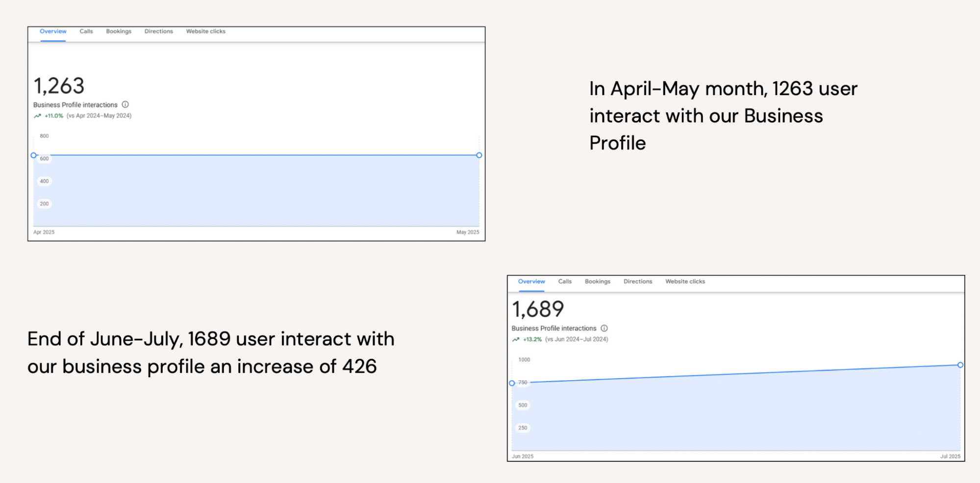Click Jun 2025 data point on chart
The image size is (980, 483).
(512, 383)
